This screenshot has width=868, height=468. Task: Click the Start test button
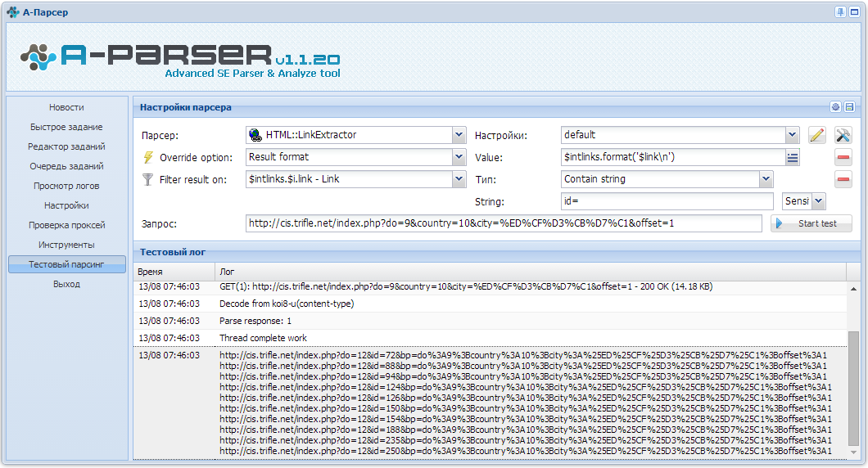click(811, 223)
